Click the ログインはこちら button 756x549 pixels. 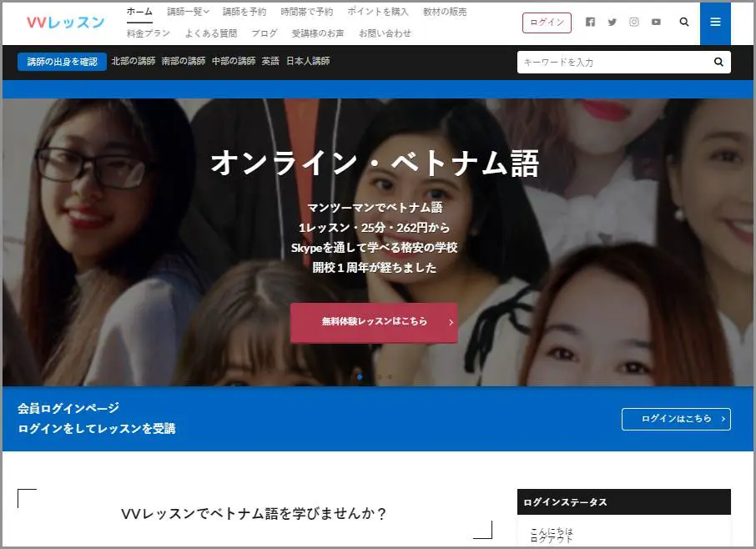pyautogui.click(x=676, y=419)
